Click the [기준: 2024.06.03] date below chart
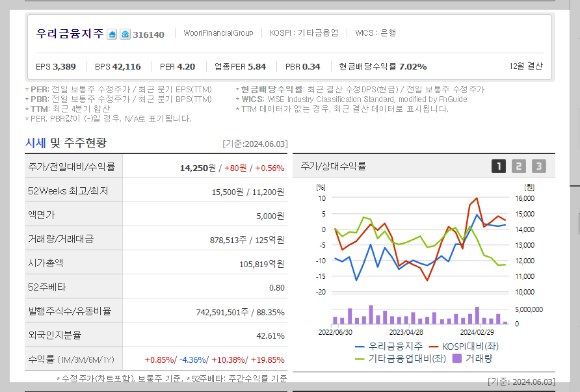Image resolution: width=580 pixels, height=392 pixels. click(521, 382)
